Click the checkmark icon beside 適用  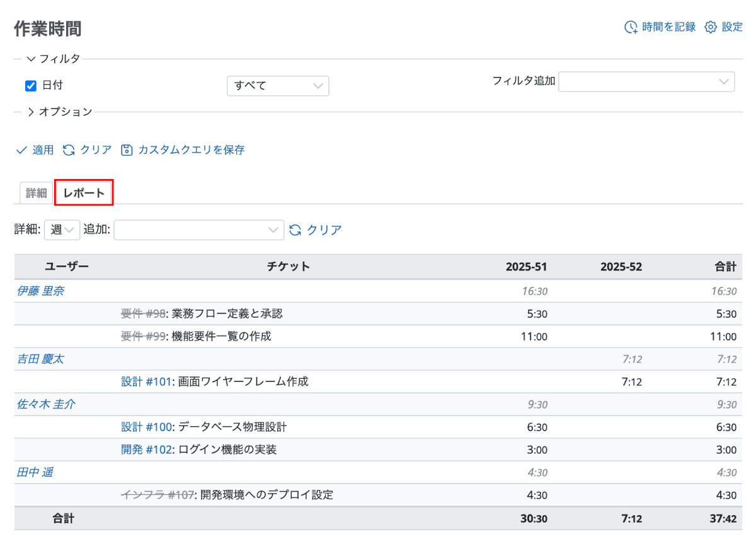click(x=21, y=150)
